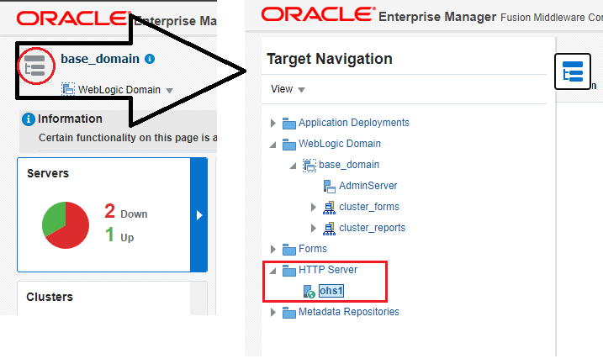Click the Servers status pie chart
This screenshot has width=603, height=364.
[66, 224]
